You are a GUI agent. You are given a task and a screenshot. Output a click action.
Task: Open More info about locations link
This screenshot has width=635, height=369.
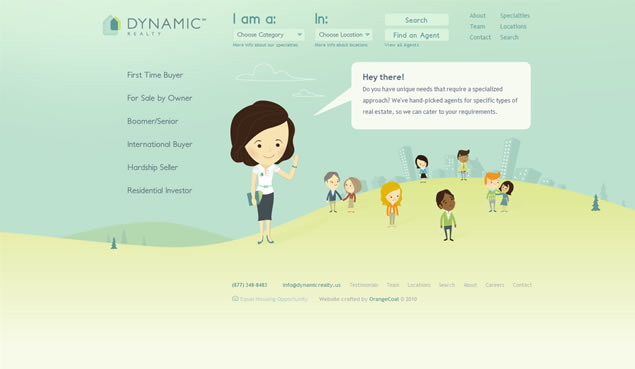(x=341, y=45)
